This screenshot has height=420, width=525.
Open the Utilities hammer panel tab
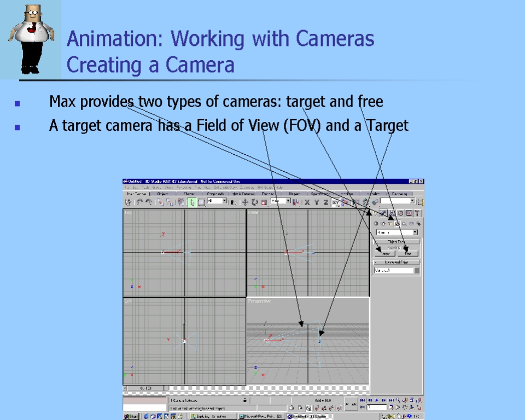(x=417, y=213)
